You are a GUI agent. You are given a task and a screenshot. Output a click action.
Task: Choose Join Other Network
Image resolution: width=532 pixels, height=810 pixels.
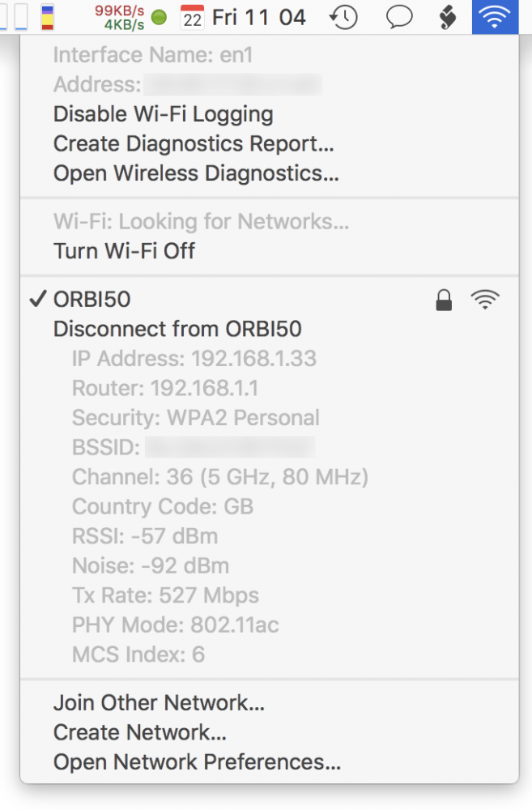point(159,703)
